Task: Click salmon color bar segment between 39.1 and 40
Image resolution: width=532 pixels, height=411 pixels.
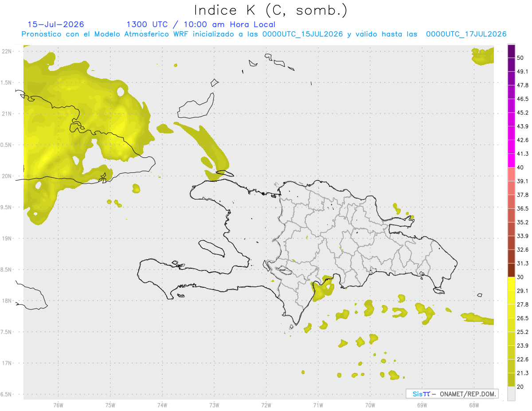Action: 511,174
